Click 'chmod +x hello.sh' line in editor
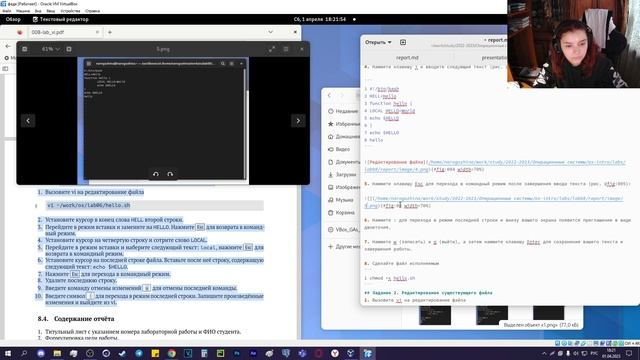Viewport: 640px width, 360px height. (x=390, y=278)
